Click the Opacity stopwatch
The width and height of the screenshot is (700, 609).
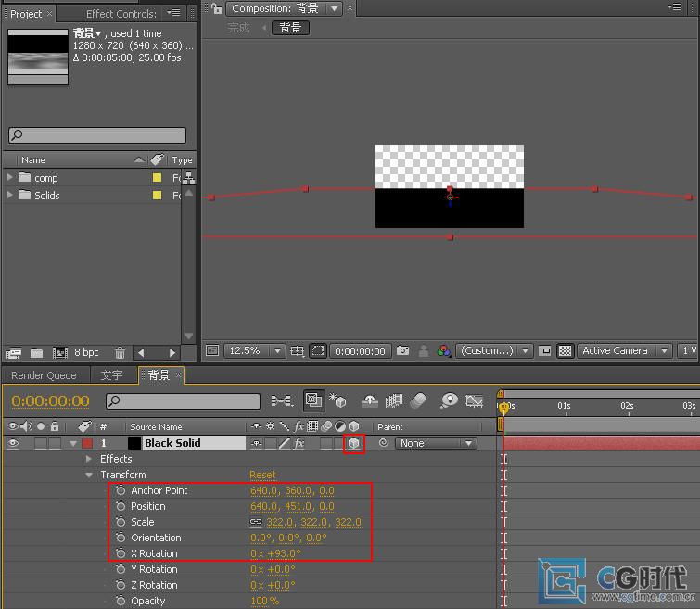(x=121, y=601)
